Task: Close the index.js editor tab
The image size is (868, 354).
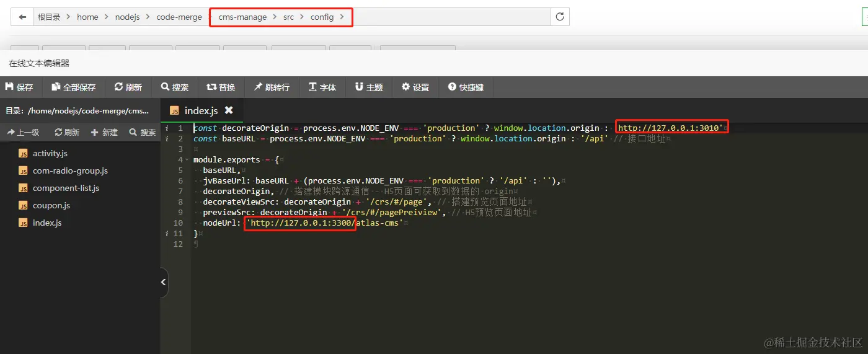Action: point(229,110)
